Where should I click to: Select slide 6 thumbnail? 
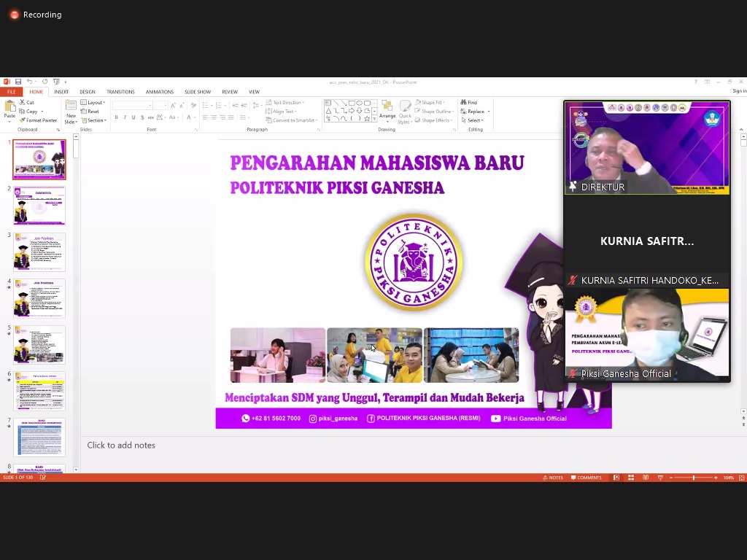click(39, 392)
